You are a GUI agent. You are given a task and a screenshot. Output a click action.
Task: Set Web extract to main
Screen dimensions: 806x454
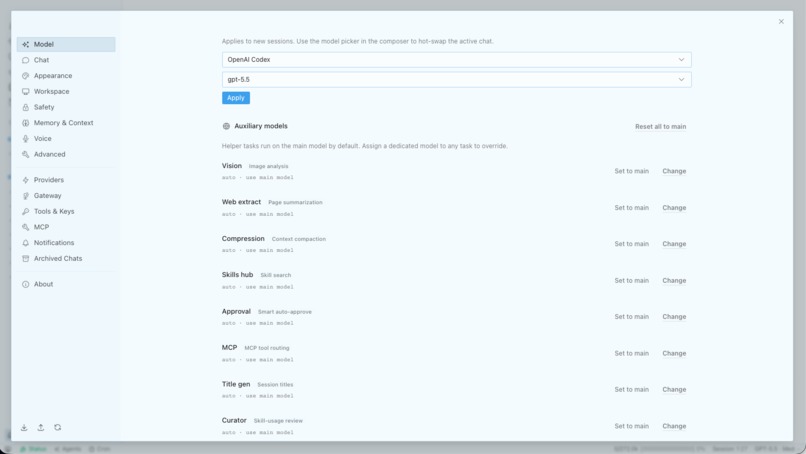[631, 208]
